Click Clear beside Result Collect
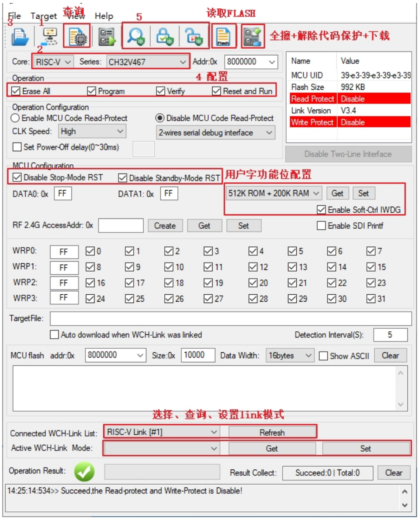420x521 pixels. click(x=394, y=473)
